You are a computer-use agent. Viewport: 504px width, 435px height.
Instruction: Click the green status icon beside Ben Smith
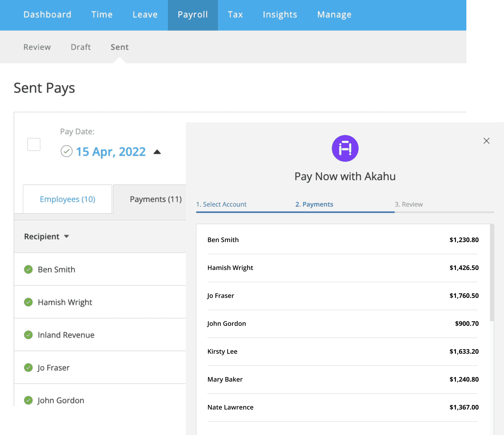pyautogui.click(x=28, y=269)
